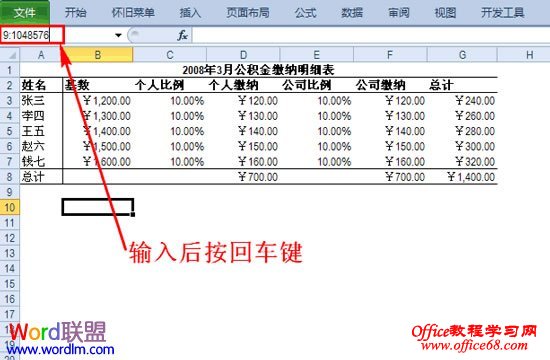Click the cell showing ￥1,200.00
This screenshot has width=550, height=360.
(x=98, y=101)
